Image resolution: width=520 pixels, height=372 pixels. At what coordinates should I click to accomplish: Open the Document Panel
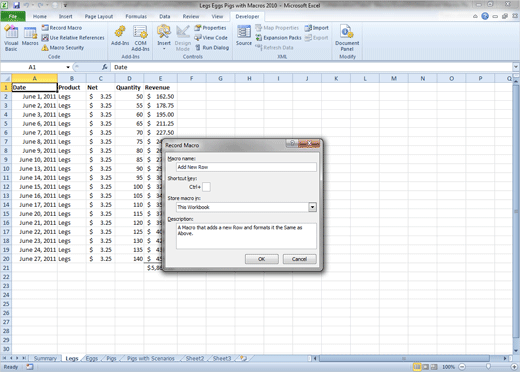click(347, 38)
